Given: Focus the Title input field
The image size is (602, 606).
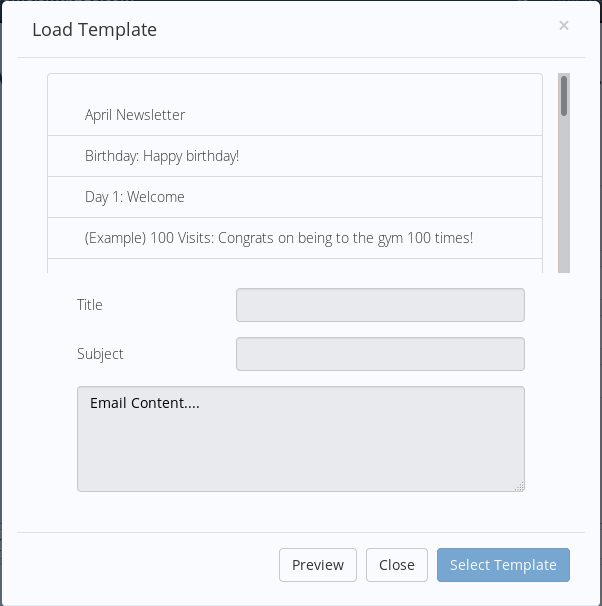Looking at the screenshot, I should tap(380, 305).
